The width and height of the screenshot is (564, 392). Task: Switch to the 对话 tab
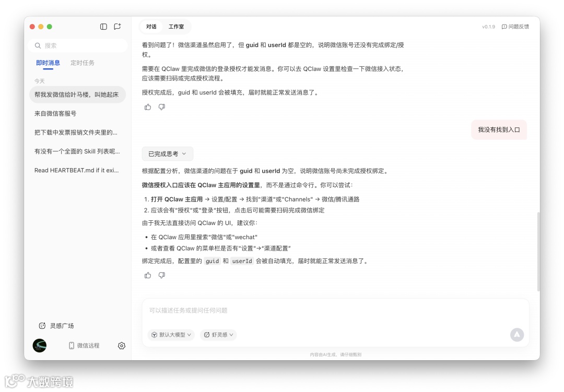151,27
